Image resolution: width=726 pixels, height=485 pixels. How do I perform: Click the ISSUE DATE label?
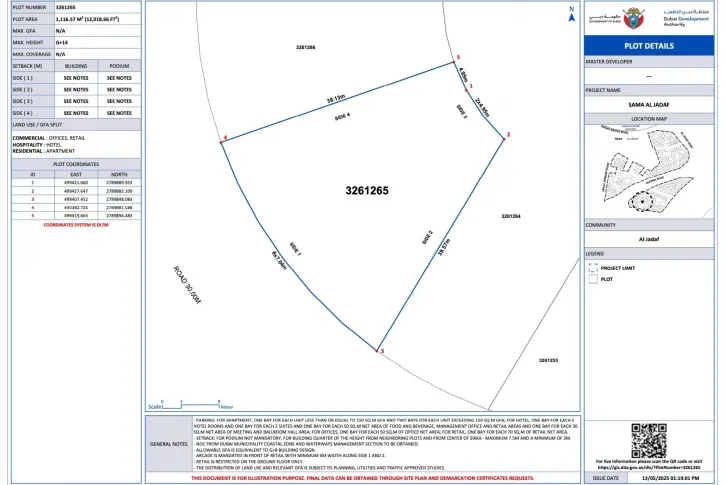coord(606,478)
